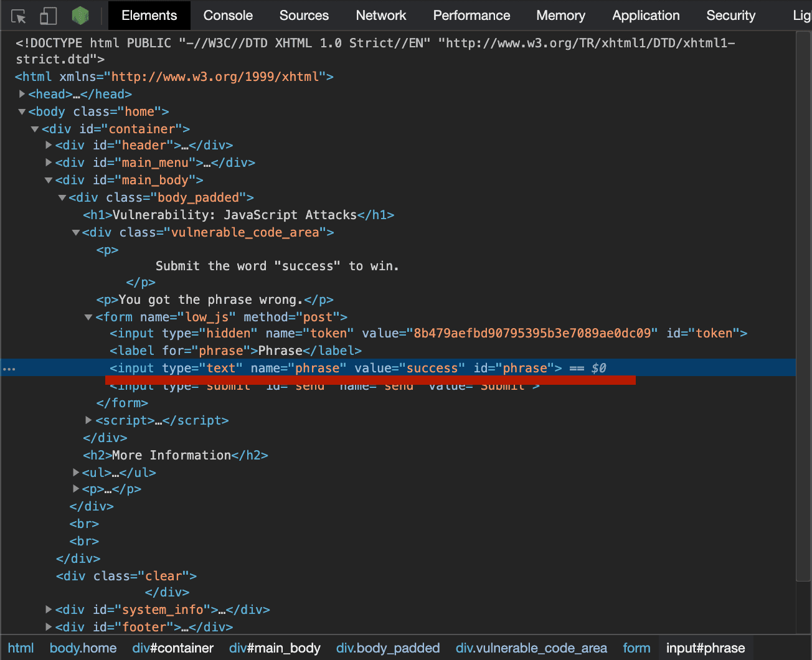Click input#phrase in the breadcrumb bar
Viewport: 812px width, 660px height.
pyautogui.click(x=706, y=648)
